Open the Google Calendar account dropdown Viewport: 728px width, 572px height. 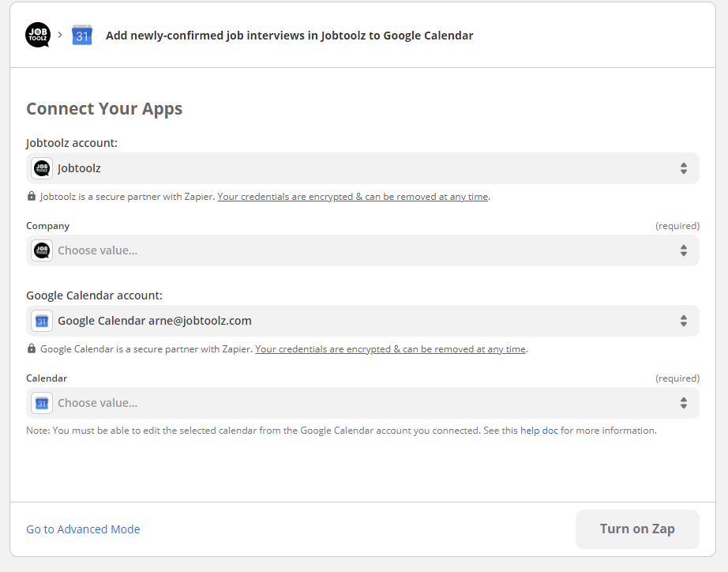pos(362,321)
